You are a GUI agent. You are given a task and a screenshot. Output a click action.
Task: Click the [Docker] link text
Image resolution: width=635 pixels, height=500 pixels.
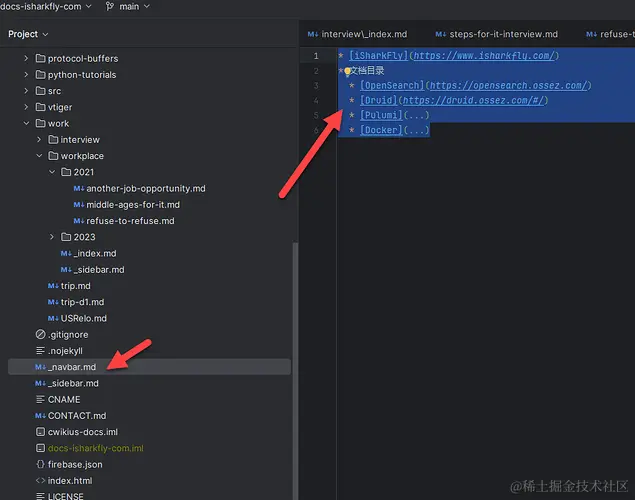click(381, 130)
